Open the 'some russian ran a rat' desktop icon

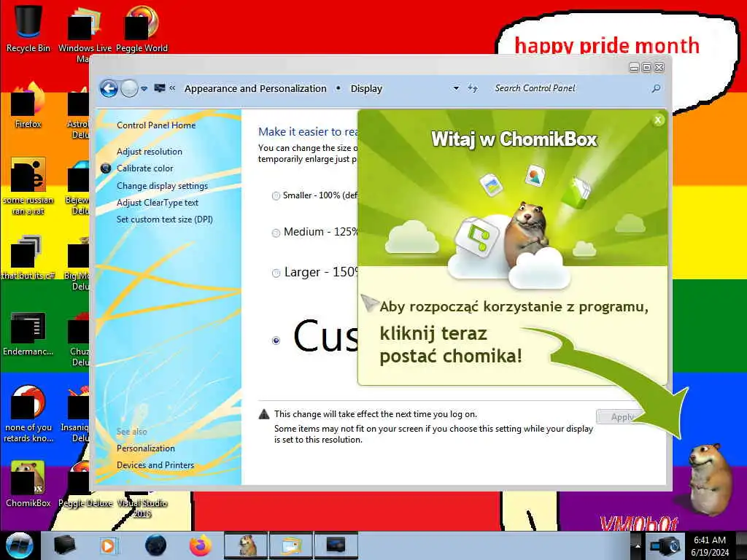(28, 186)
